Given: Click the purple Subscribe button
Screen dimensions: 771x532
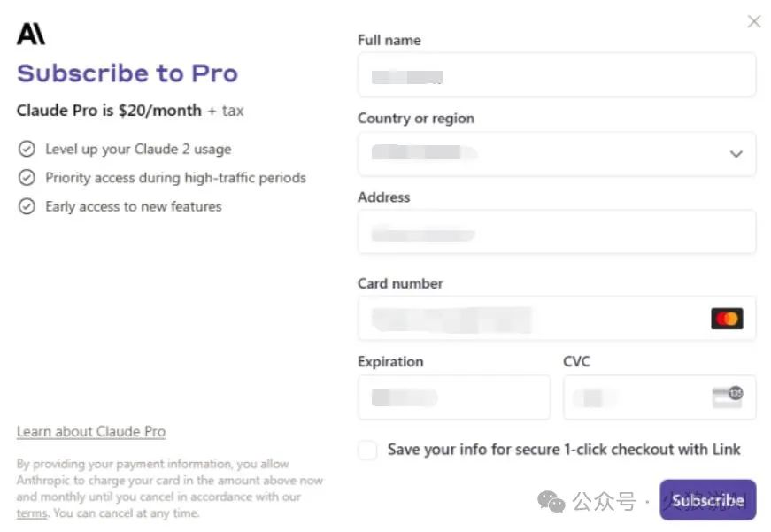Looking at the screenshot, I should coord(707,500).
